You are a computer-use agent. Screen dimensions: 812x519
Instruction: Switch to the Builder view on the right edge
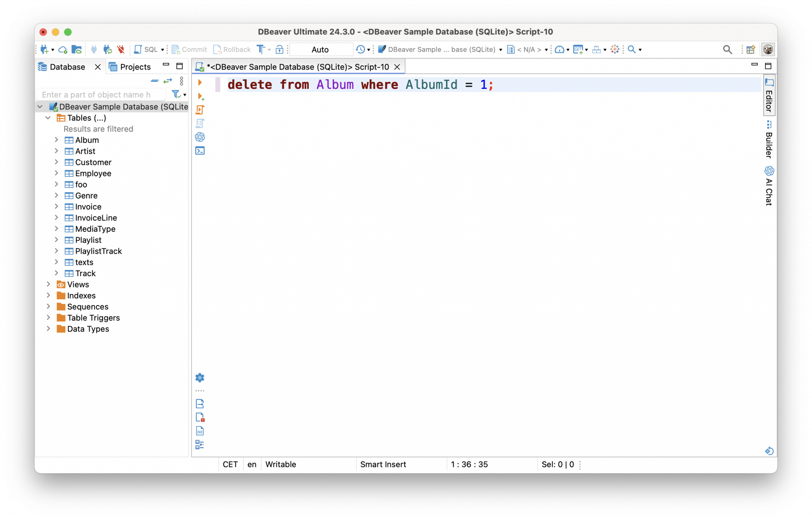pos(768,139)
